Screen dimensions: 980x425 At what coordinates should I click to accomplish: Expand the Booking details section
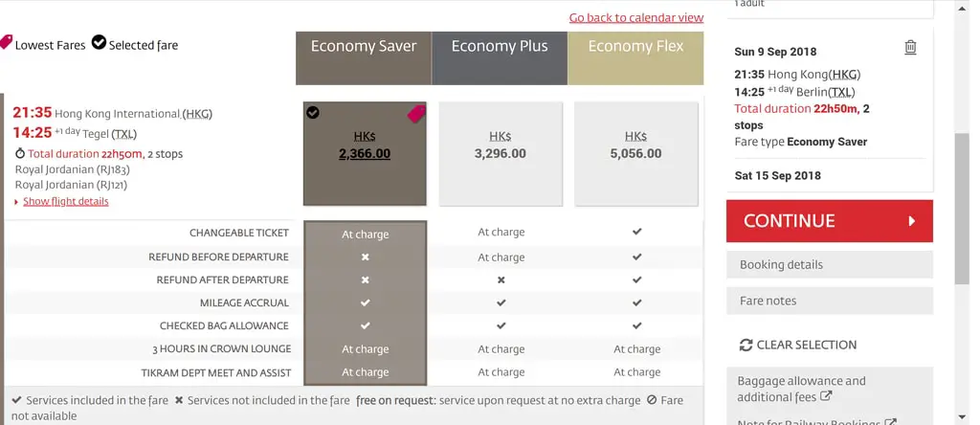click(830, 264)
